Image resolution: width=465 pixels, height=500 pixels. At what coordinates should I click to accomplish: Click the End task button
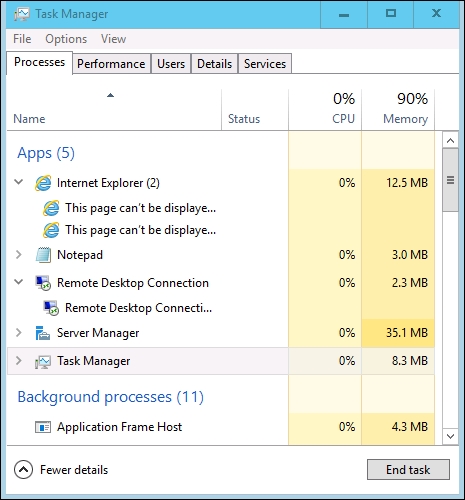[x=408, y=470]
